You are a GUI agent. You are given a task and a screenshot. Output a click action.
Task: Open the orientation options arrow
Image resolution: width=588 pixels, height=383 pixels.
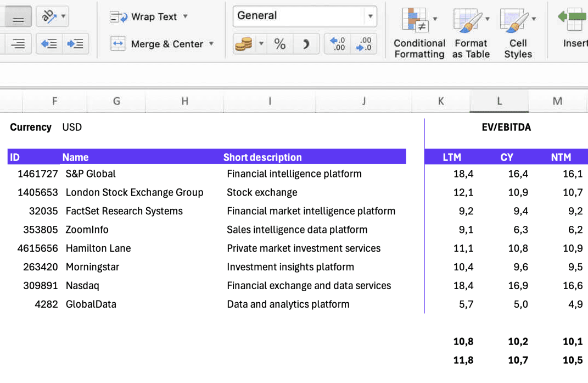pos(63,16)
